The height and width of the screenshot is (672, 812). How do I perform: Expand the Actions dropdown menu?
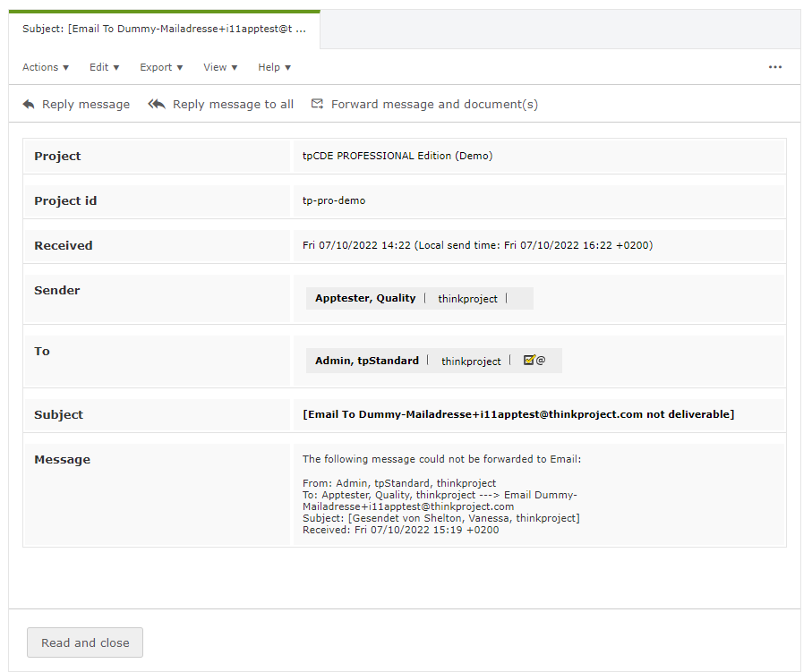[46, 67]
